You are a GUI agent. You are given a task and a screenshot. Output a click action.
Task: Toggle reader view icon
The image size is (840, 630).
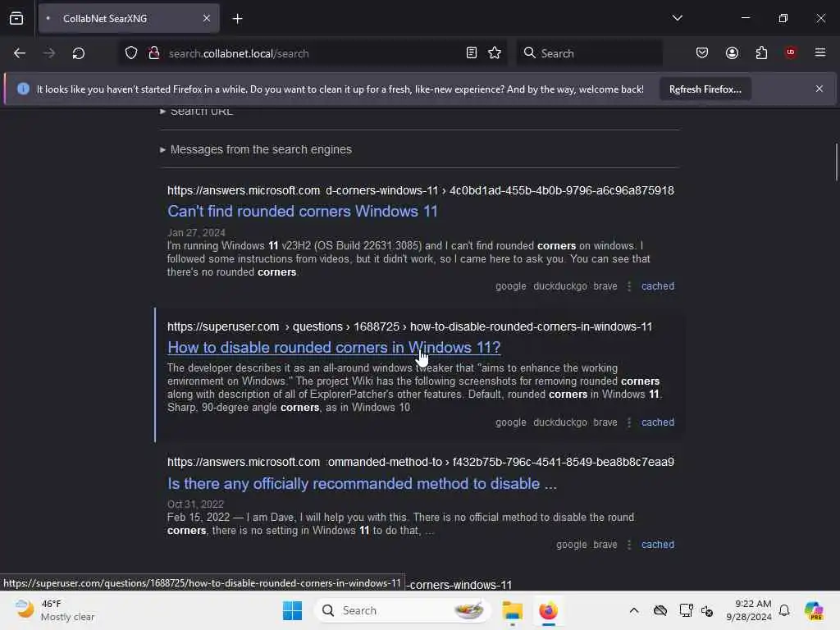point(472,53)
